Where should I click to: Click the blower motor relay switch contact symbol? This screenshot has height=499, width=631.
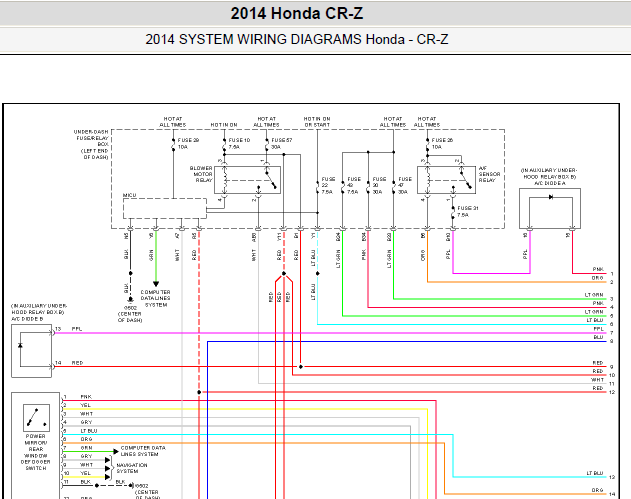(x=270, y=179)
